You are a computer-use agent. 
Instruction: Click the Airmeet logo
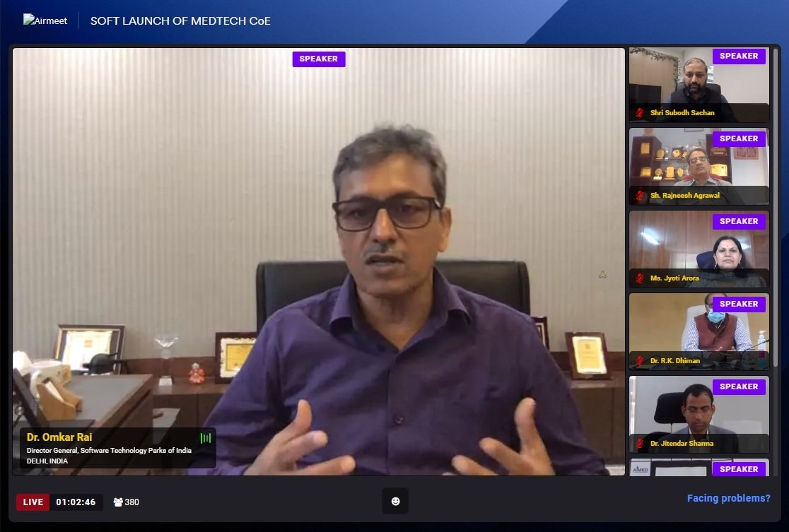45,20
